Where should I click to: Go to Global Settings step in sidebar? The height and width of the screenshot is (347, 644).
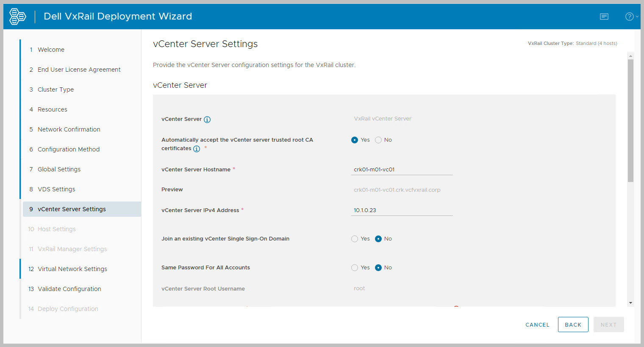pos(59,169)
